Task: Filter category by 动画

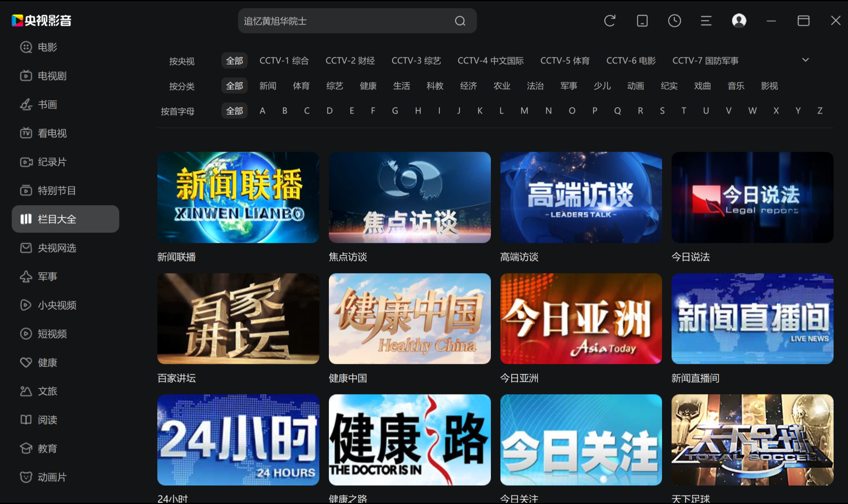Action: pos(636,86)
